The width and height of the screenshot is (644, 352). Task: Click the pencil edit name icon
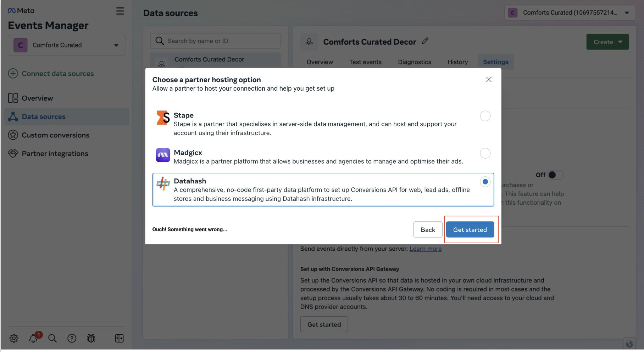(x=425, y=41)
